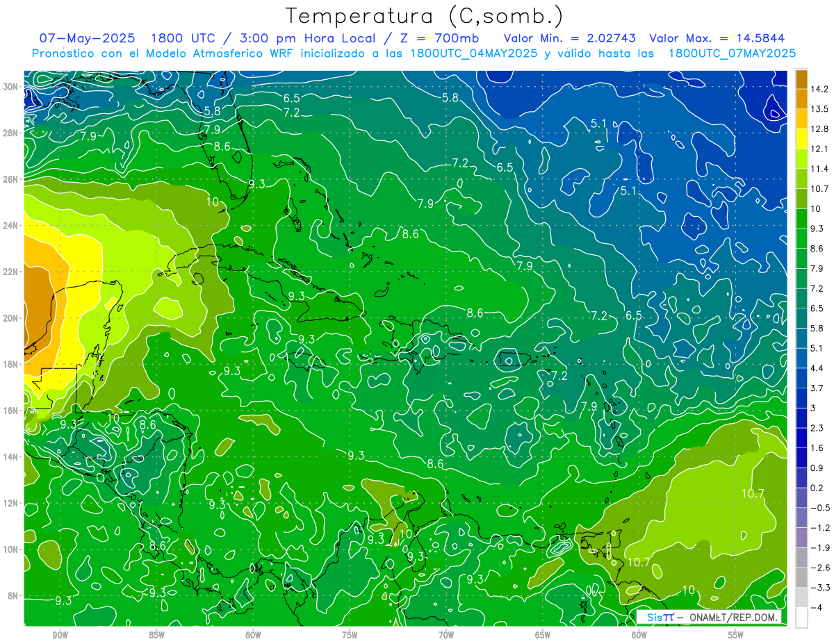
Task: Click the colorbar value label '12.1'
Action: pos(820,149)
